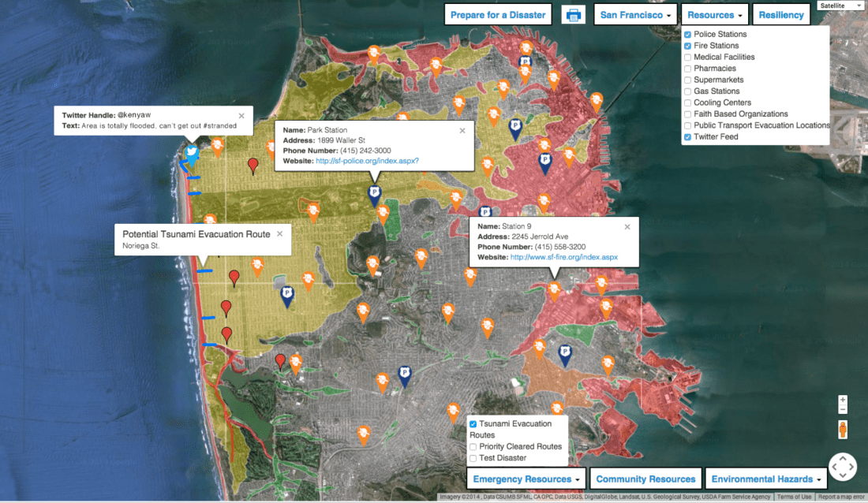Close the Station 9 info popup

[627, 227]
